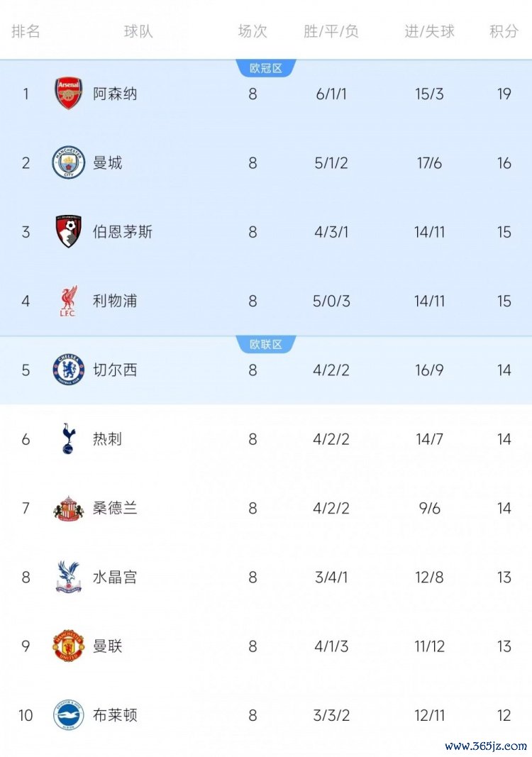
Task: Click the Tottenham cockerel crest
Action: click(x=69, y=438)
